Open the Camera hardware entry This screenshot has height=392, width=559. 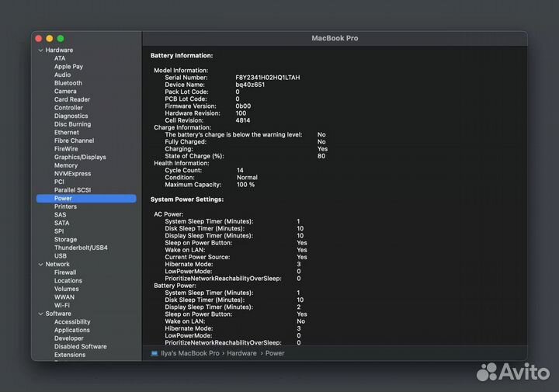[x=65, y=92]
